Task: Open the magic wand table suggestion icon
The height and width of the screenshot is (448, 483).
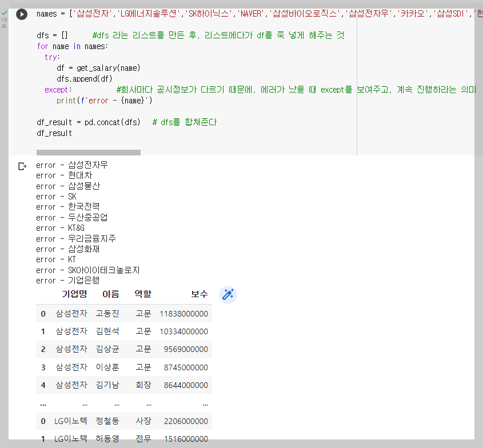Action: coord(228,295)
